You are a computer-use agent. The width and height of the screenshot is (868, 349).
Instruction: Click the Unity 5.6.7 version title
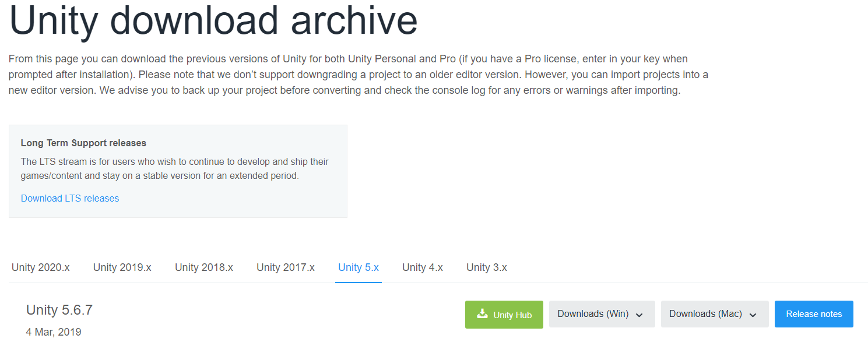(59, 310)
